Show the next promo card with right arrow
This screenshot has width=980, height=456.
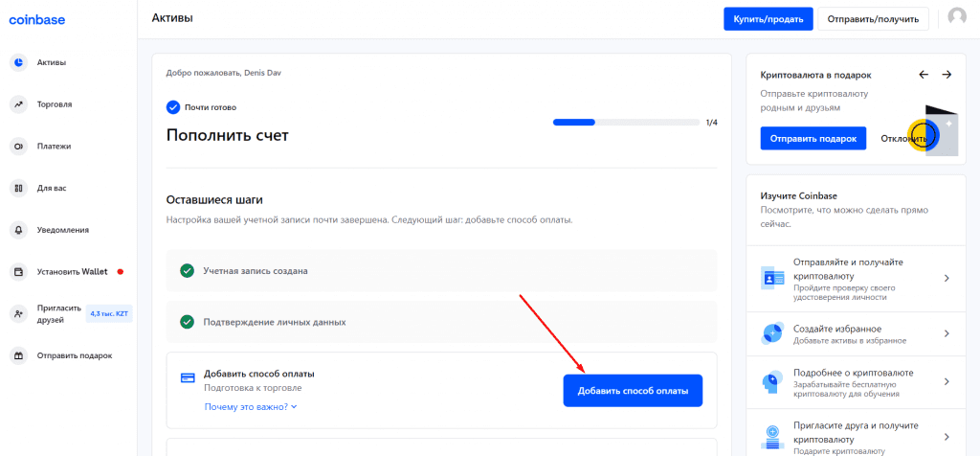pos(947,75)
